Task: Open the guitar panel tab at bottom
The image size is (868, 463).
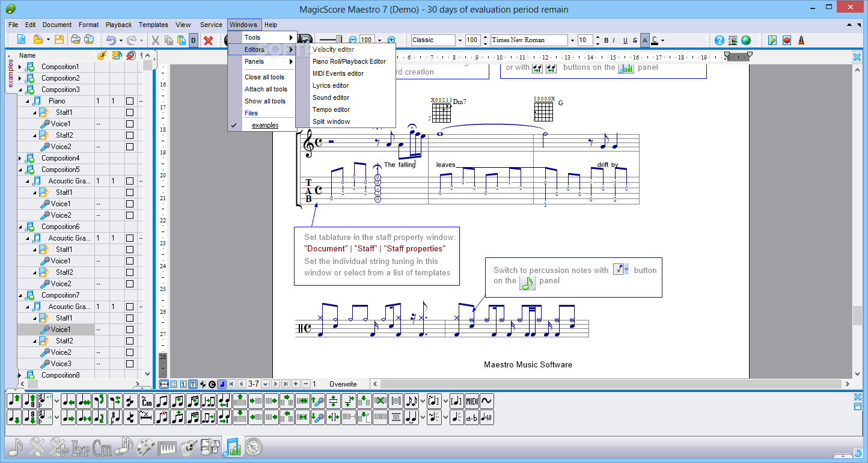Action: (188, 447)
